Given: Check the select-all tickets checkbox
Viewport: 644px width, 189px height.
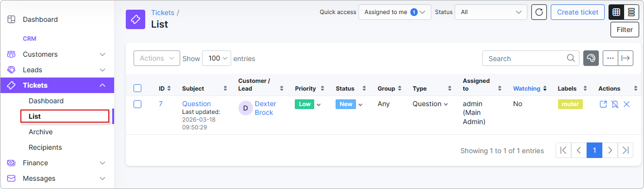Looking at the screenshot, I should (x=137, y=88).
